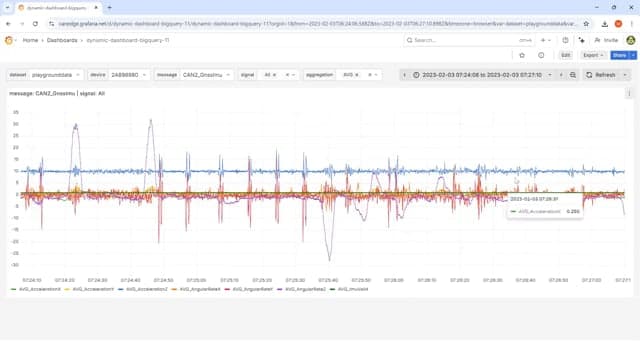This screenshot has width=640, height=360.
Task: Click the Invite button
Action: click(x=607, y=40)
